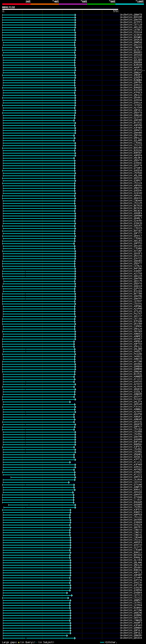Select the UniRef100_O49921 label
The width and height of the screenshot is (146, 644).
[x=131, y=357]
